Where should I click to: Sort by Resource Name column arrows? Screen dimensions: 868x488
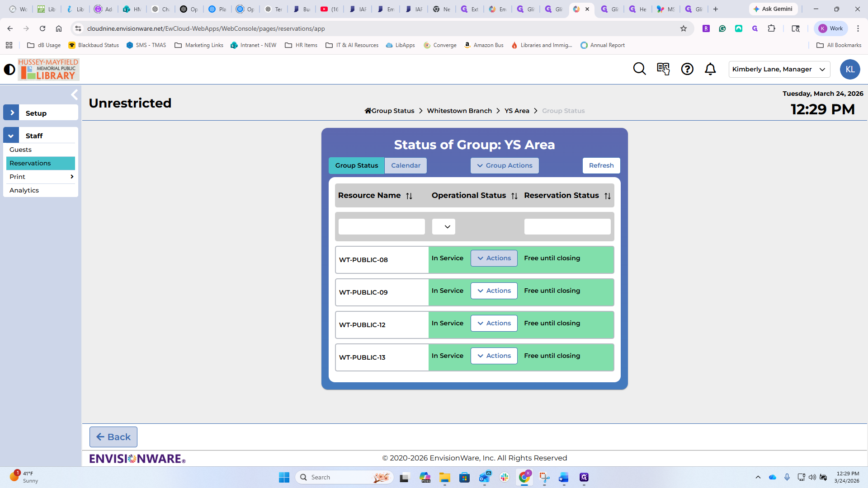(409, 196)
